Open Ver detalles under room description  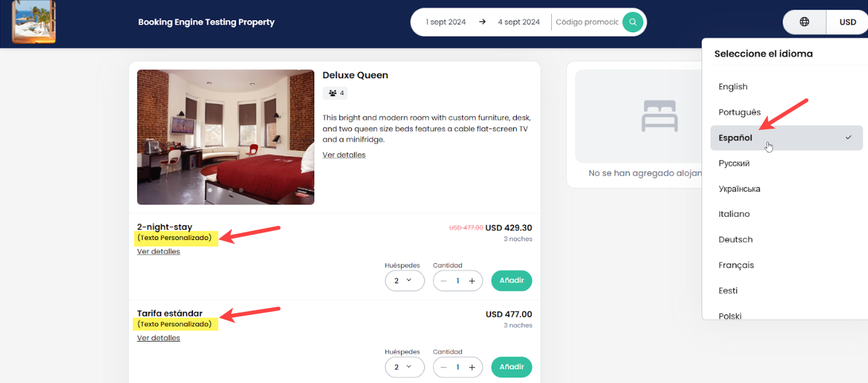[x=344, y=155]
